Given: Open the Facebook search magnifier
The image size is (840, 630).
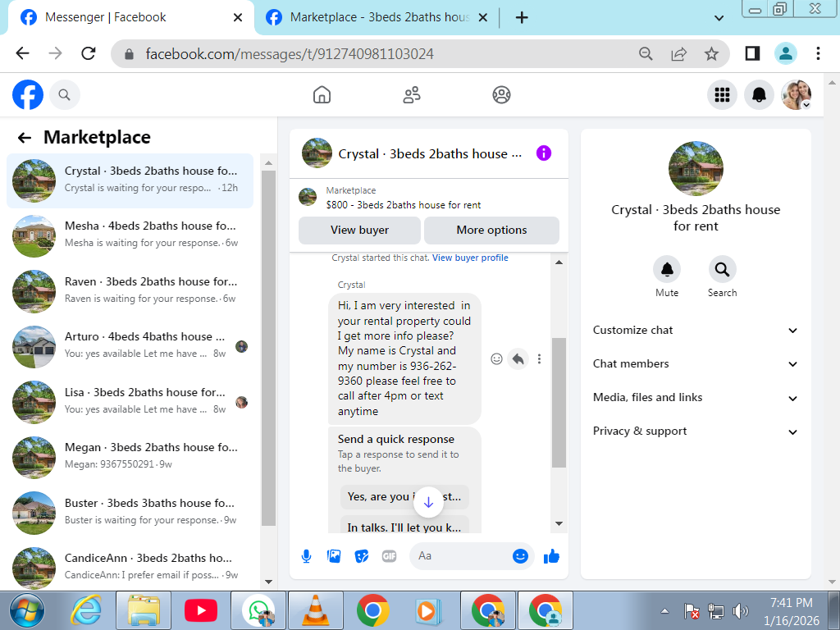Looking at the screenshot, I should pos(64,95).
